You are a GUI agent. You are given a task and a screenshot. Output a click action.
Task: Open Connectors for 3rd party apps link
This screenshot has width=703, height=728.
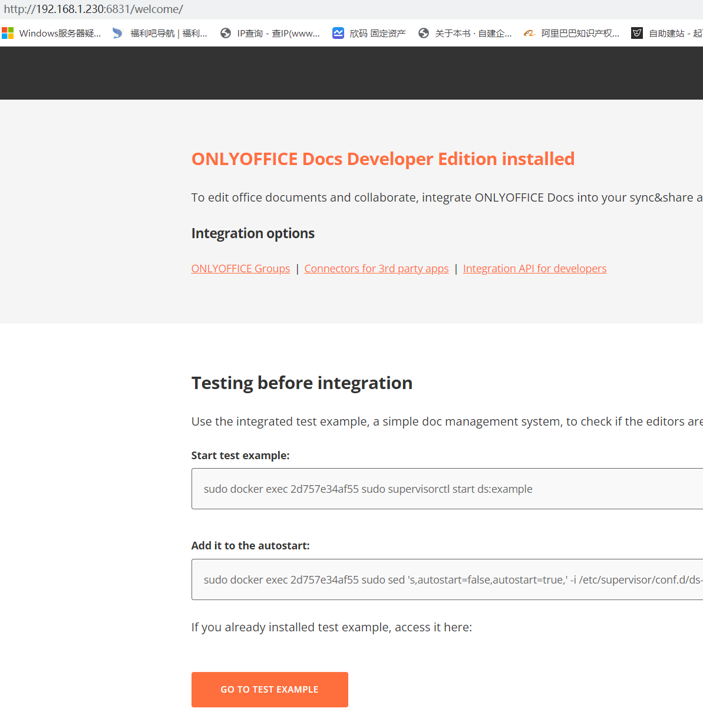coord(377,268)
